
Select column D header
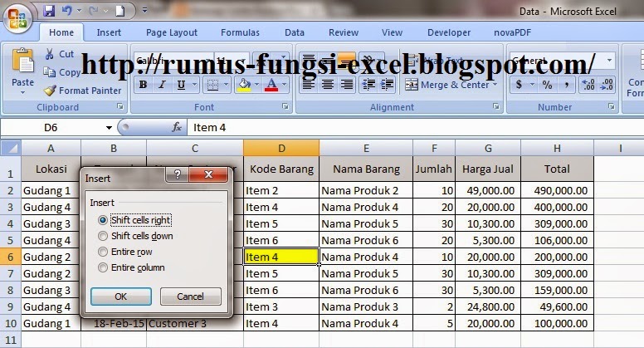click(281, 148)
